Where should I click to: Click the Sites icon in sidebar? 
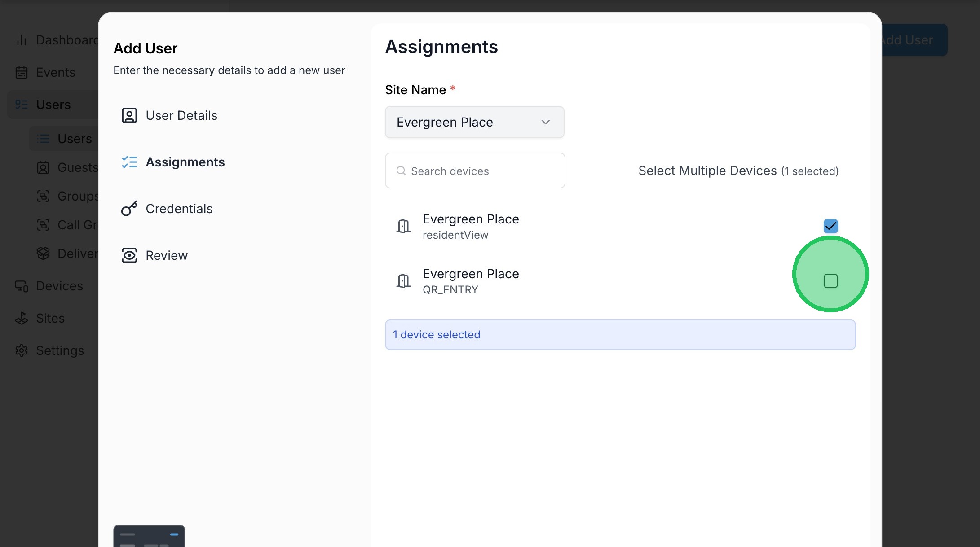click(x=22, y=318)
